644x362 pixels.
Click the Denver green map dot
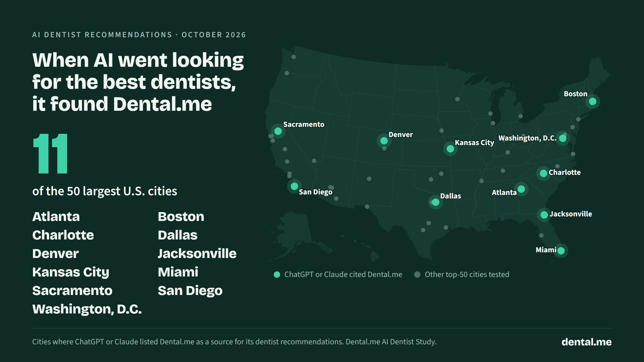[x=384, y=141]
